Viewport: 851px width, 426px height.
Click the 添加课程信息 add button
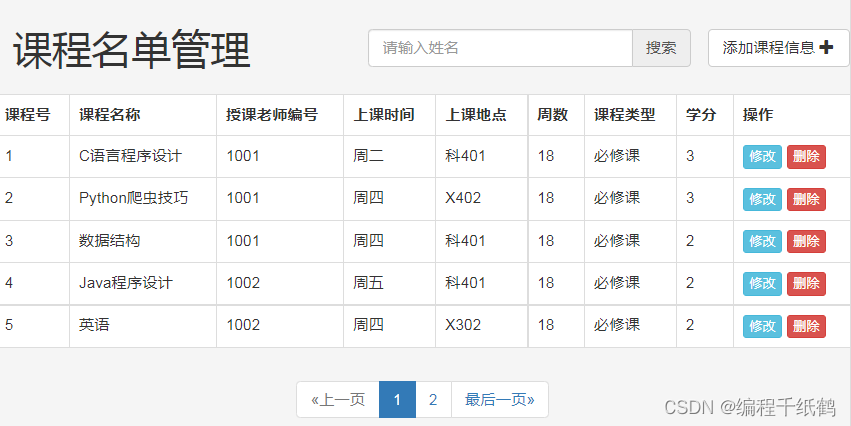pos(778,48)
